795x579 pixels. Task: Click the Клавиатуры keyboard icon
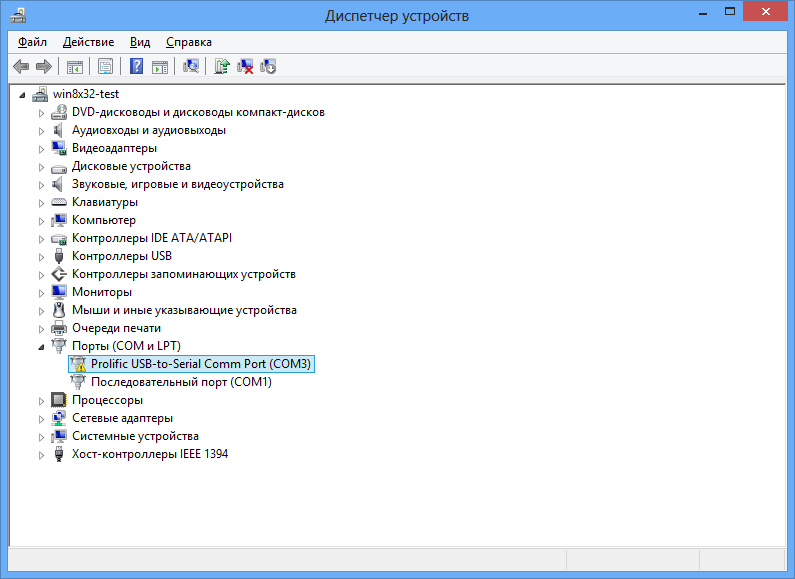coord(59,202)
